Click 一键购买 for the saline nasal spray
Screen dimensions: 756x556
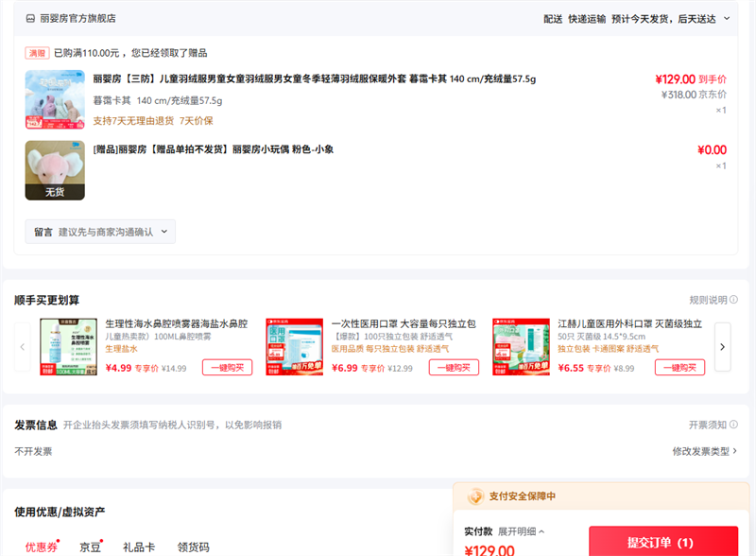227,368
